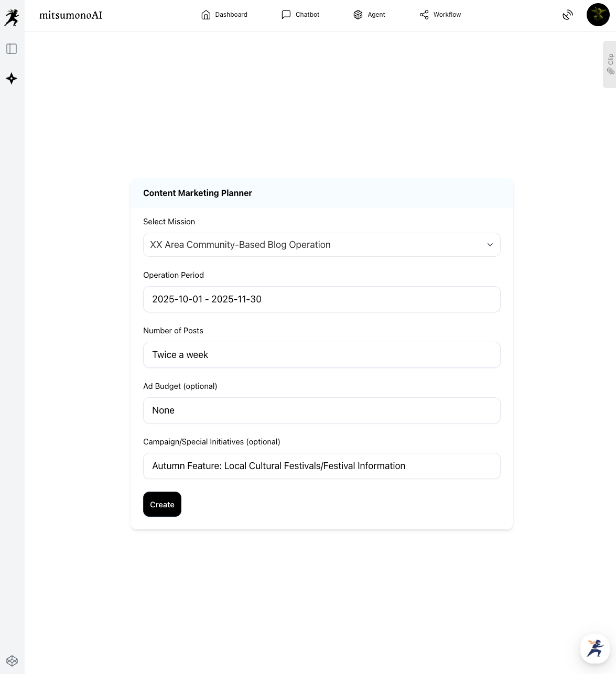Focus the Number of Posts field
The width and height of the screenshot is (616, 674).
(321, 355)
